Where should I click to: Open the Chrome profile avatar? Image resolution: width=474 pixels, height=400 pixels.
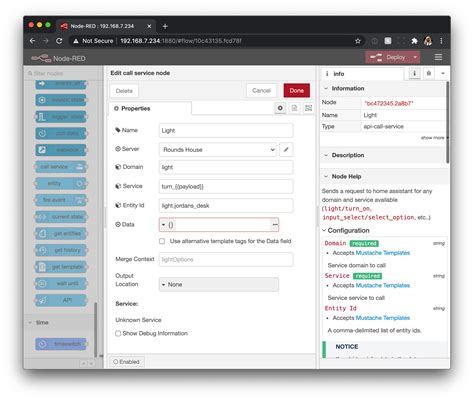(428, 41)
